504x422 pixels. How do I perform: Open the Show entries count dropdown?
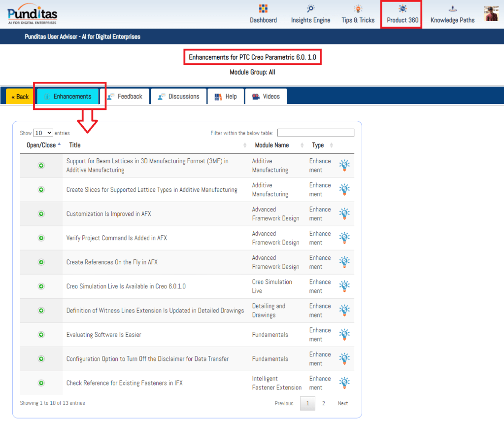click(x=43, y=133)
